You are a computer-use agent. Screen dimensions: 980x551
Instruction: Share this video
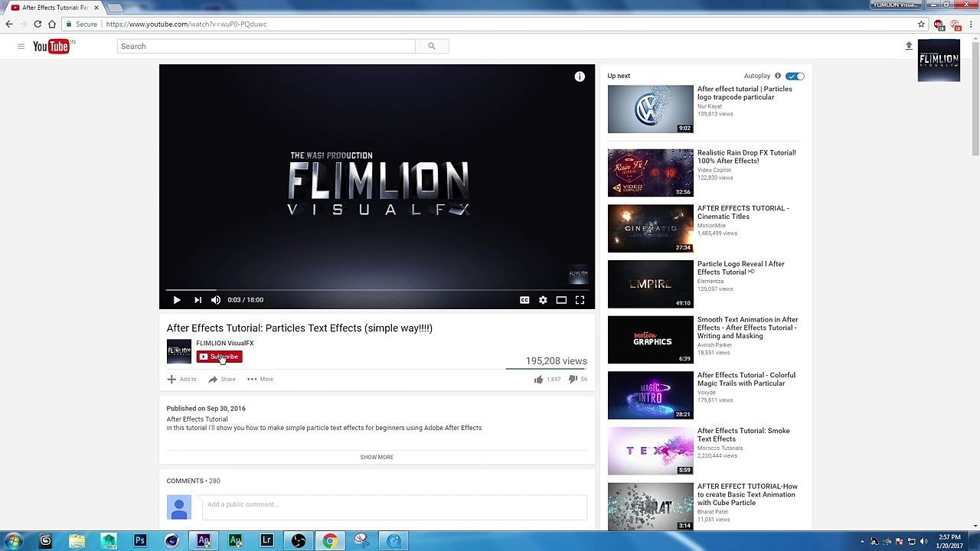[x=222, y=380]
